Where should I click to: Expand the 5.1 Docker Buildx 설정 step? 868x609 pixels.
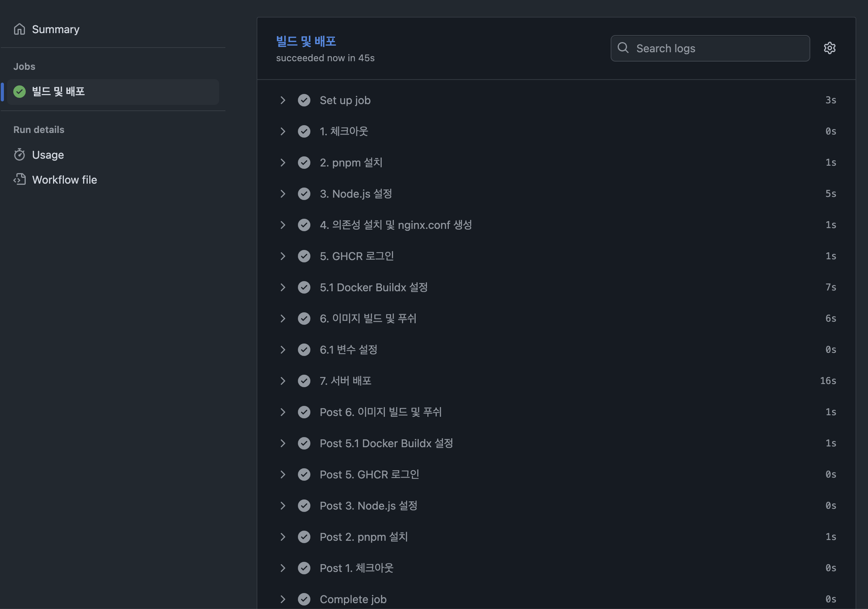283,287
